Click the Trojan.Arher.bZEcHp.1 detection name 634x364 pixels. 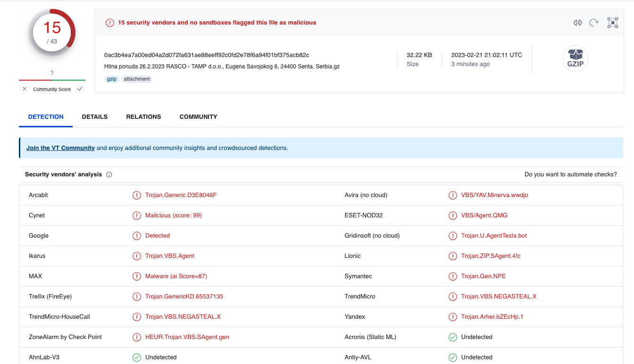[492, 317]
